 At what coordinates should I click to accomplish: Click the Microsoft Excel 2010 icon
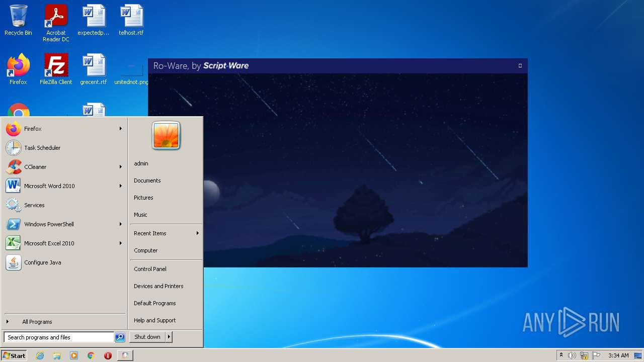(x=14, y=243)
